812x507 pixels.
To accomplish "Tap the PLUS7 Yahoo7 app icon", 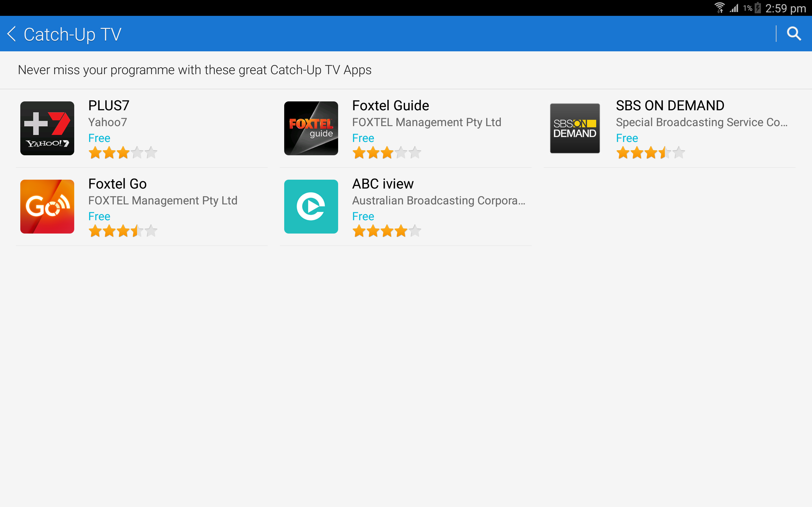I will 47,128.
